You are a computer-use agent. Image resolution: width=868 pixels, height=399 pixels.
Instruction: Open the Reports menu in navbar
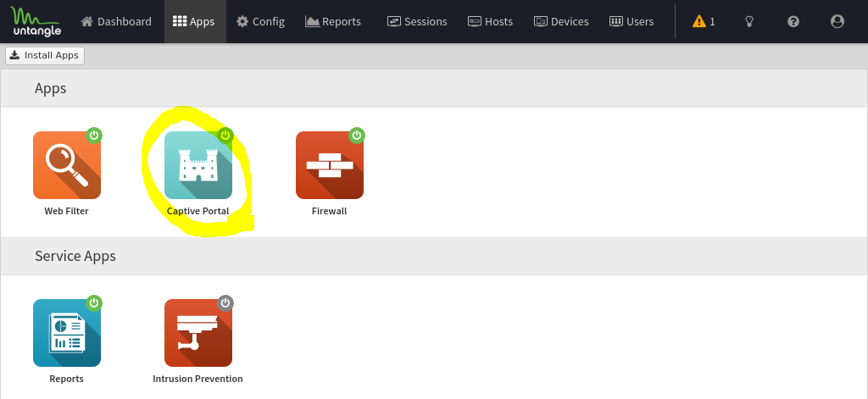pyautogui.click(x=333, y=21)
